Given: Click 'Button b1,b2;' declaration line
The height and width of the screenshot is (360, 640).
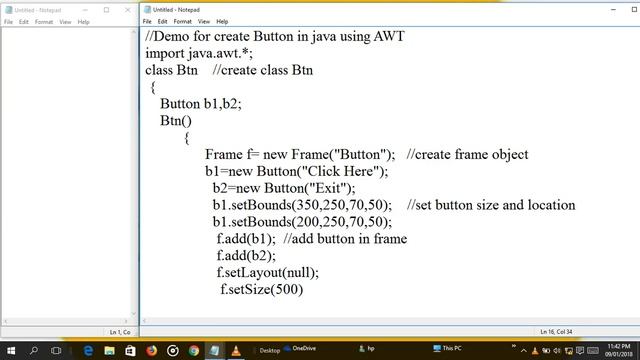Looking at the screenshot, I should click(201, 104).
